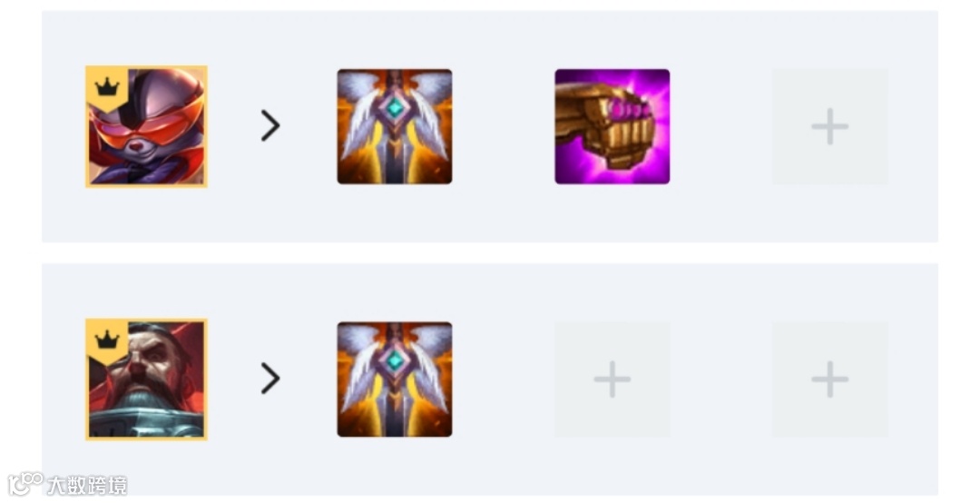Select the bearded champion portrait
Image resolution: width=980 pixels, height=503 pixels.
tap(146, 380)
